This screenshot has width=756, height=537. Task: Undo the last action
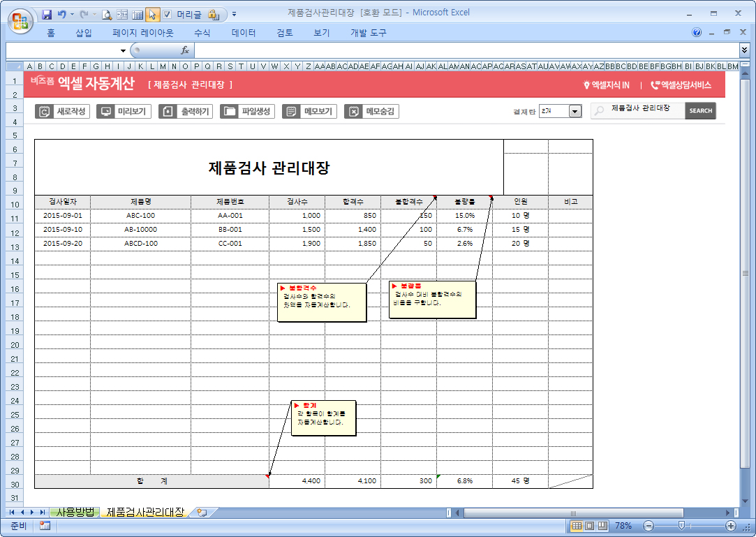[x=61, y=15]
